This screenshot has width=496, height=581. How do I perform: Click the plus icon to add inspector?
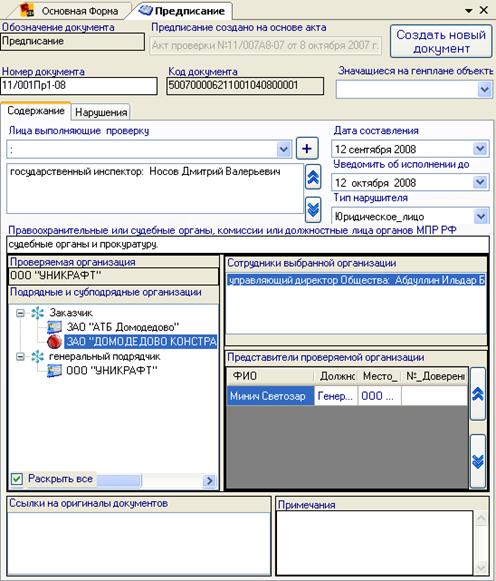[307, 149]
